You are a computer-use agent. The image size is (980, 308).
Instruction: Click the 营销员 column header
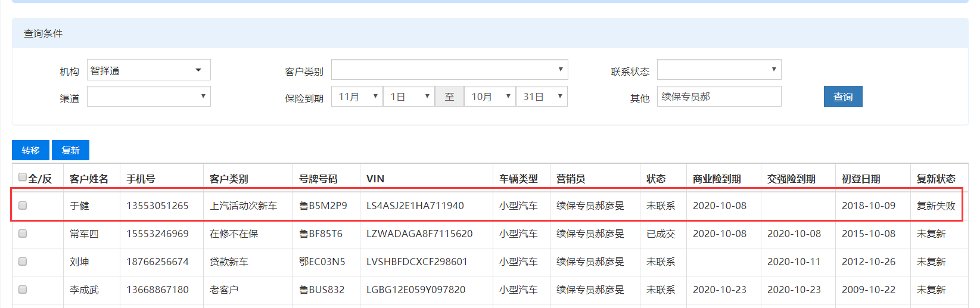tap(571, 179)
